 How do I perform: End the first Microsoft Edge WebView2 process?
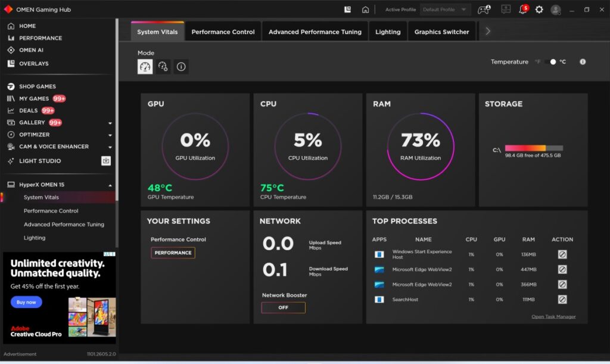[562, 269]
